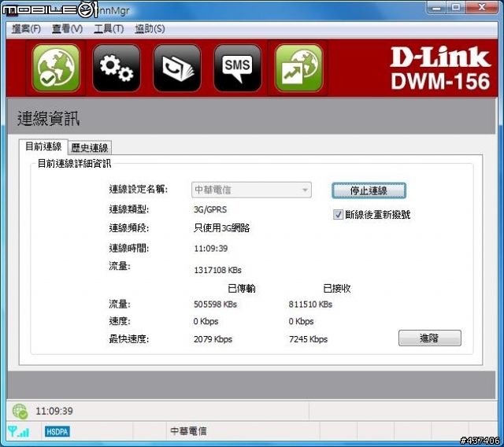Open the 協助(S) menu
This screenshot has width=504, height=447.
tap(150, 29)
